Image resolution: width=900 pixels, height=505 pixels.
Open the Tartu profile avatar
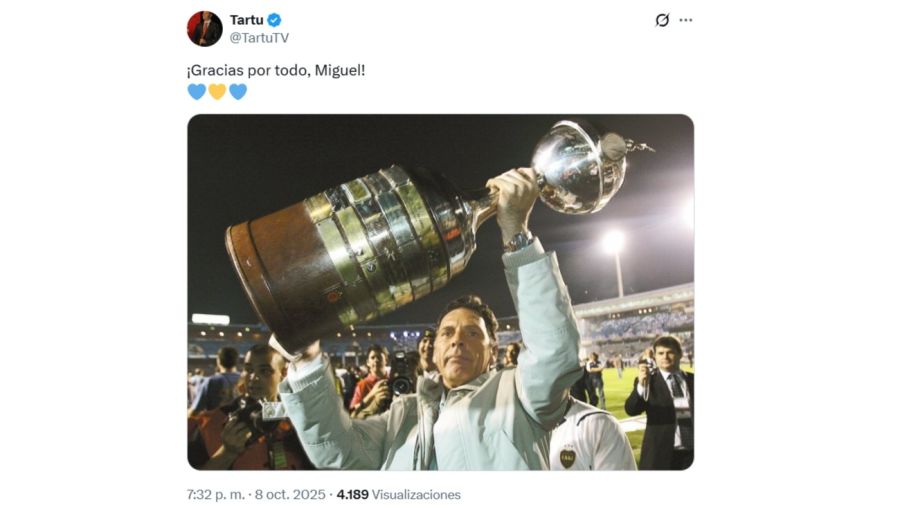pyautogui.click(x=204, y=29)
